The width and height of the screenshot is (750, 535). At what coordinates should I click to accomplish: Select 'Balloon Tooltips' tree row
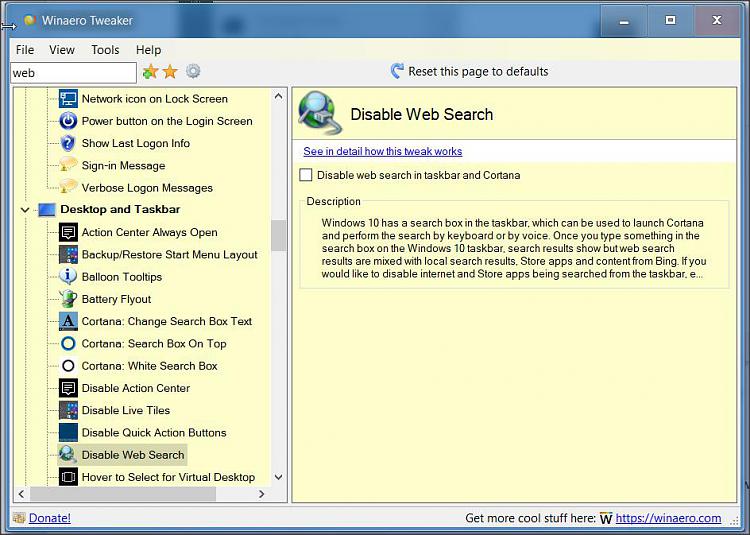[x=121, y=277]
